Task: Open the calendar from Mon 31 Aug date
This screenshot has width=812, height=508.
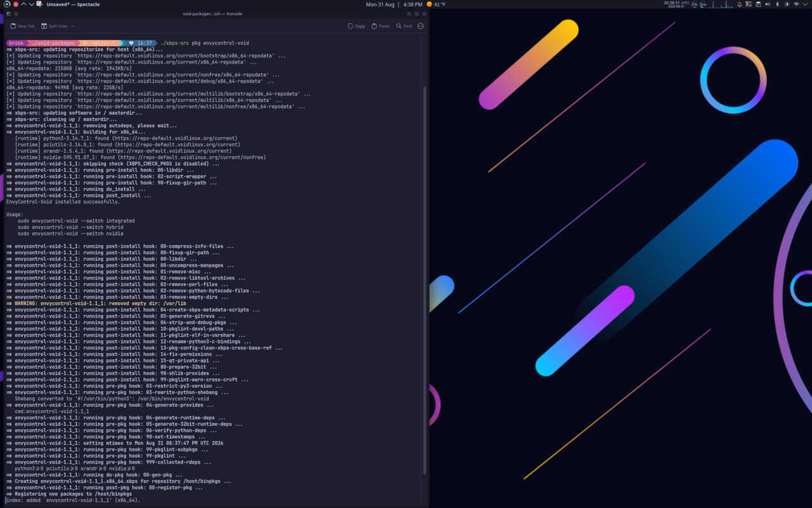Action: point(380,4)
